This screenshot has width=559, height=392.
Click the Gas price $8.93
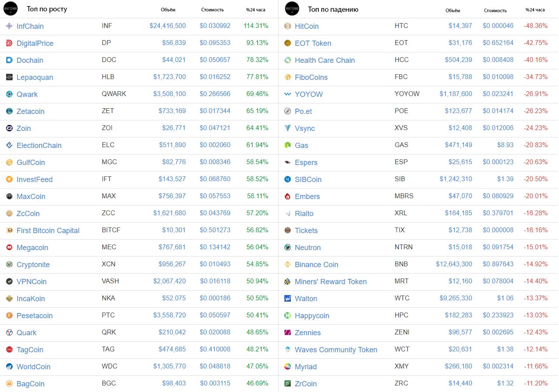click(505, 145)
